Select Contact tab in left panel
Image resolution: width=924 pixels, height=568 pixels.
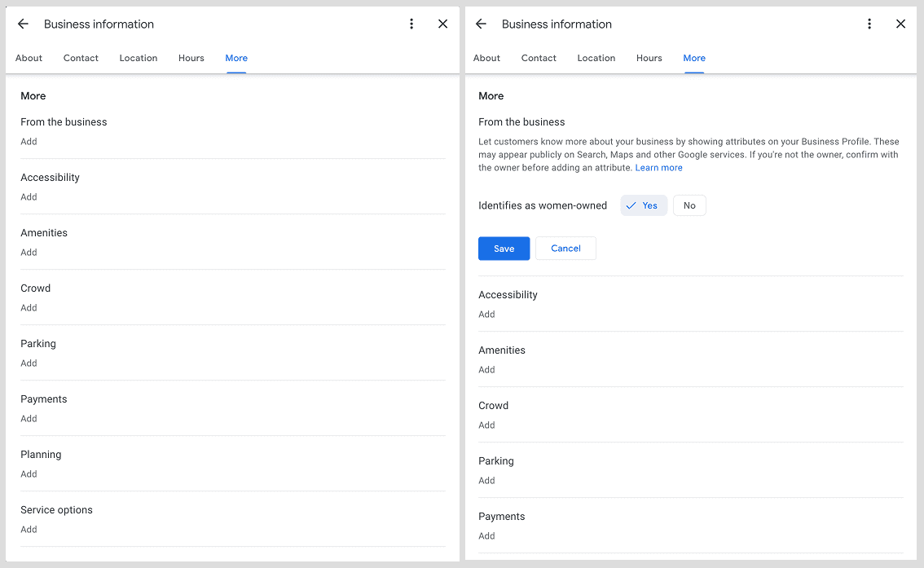(81, 58)
